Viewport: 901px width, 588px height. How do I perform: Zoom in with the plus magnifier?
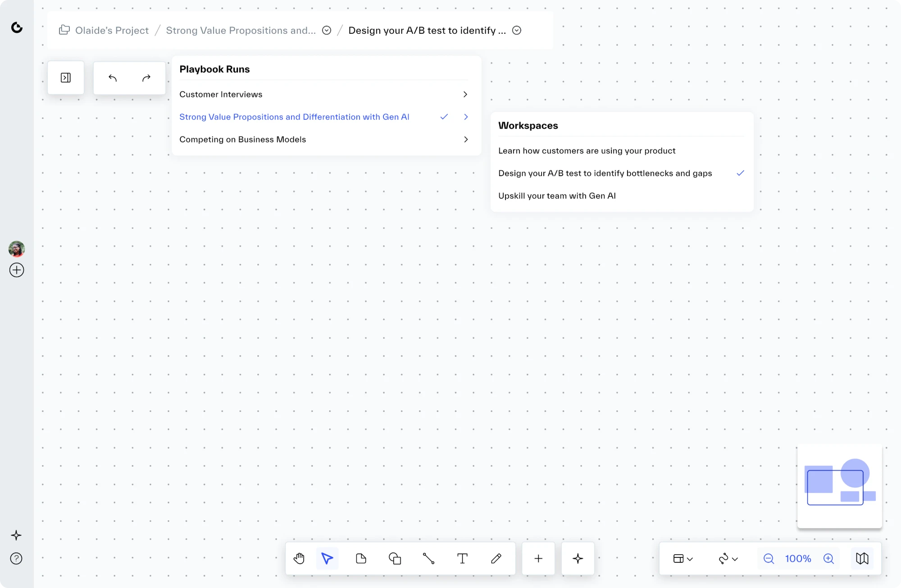[829, 559]
